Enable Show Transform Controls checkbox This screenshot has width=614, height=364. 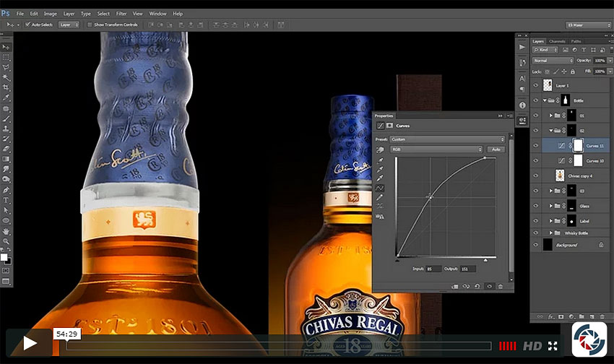(90, 25)
